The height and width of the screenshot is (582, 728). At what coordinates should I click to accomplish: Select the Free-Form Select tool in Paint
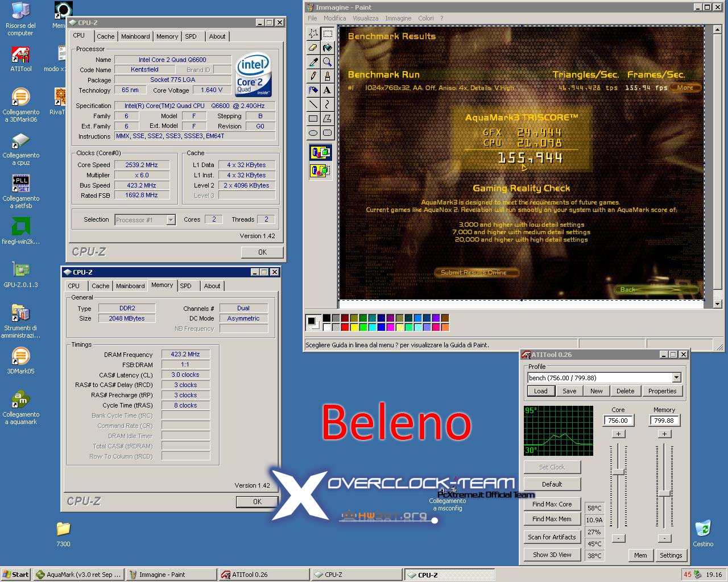[x=313, y=34]
